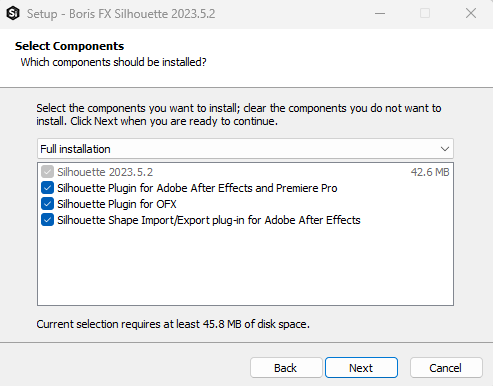Click empty area of the components list

[x=245, y=267]
